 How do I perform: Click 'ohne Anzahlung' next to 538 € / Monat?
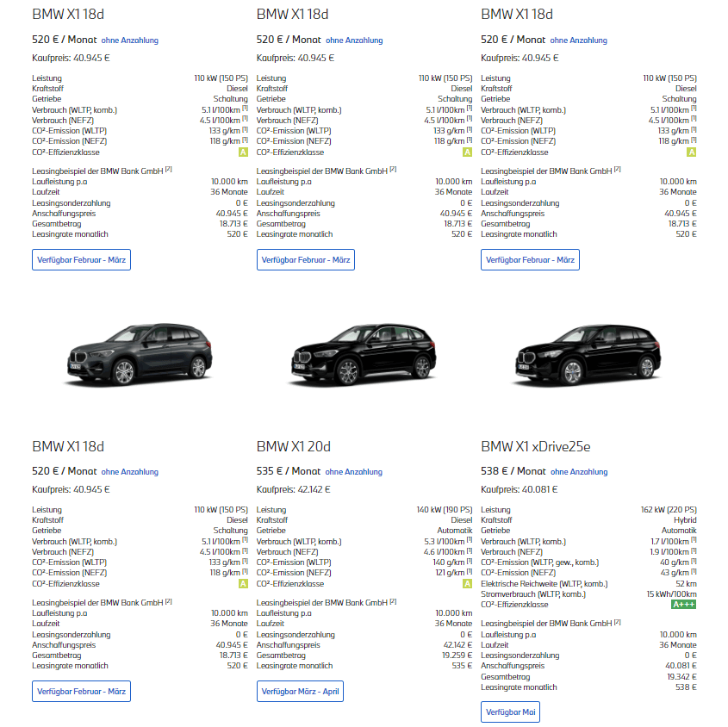pos(579,472)
